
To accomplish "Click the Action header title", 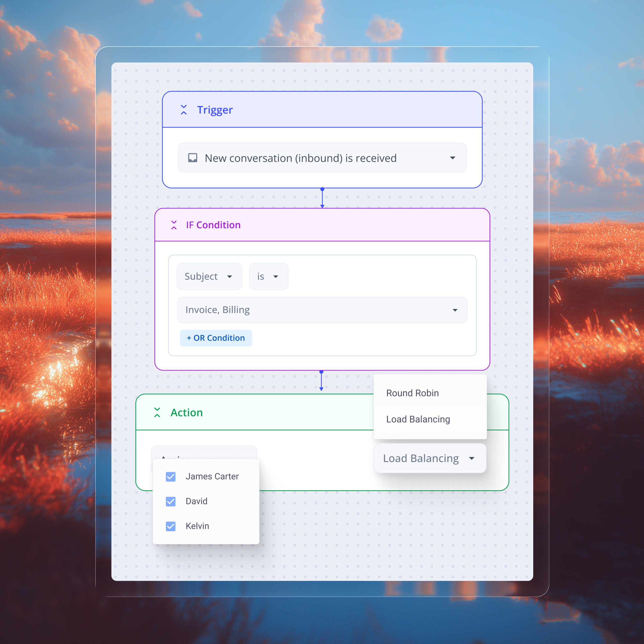I will [186, 412].
